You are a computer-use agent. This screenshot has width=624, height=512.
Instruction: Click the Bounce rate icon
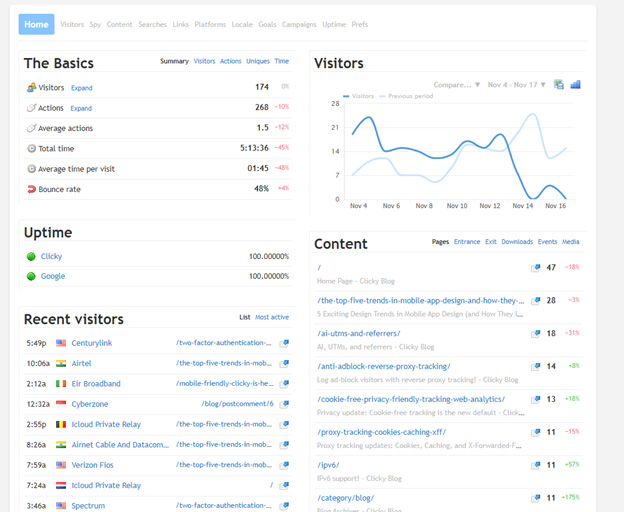pyautogui.click(x=31, y=189)
